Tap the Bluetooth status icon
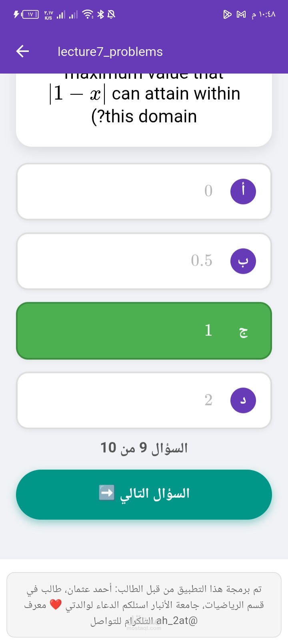The width and height of the screenshot is (288, 644). [101, 14]
